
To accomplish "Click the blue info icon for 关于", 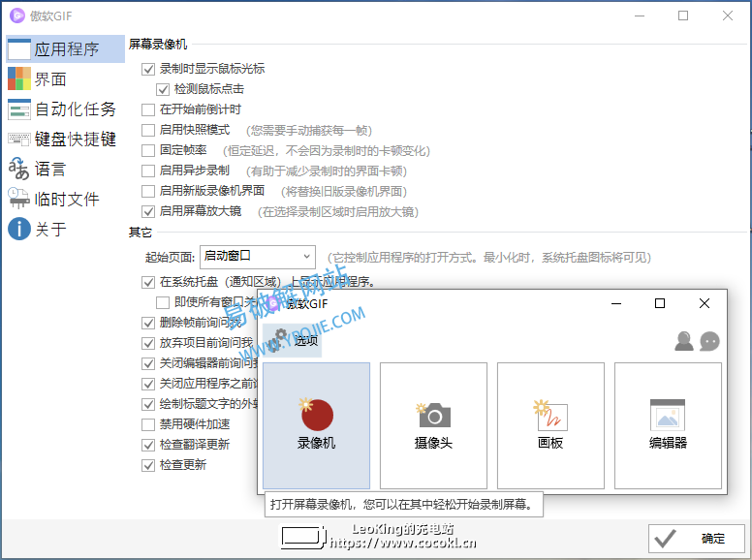I will 19,229.
